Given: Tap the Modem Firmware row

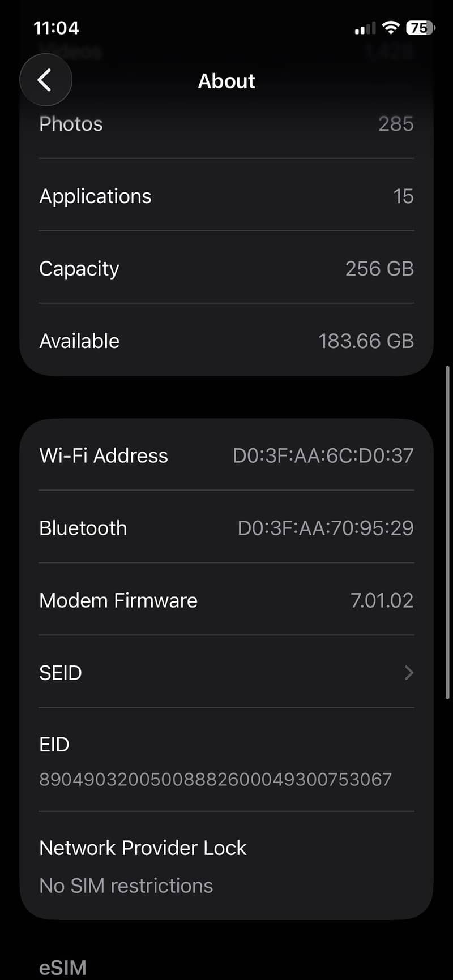Looking at the screenshot, I should click(226, 600).
